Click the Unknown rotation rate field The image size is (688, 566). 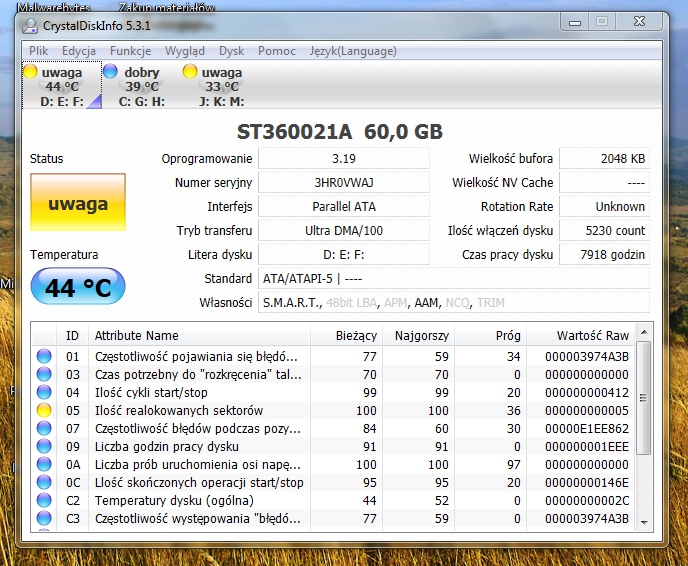pos(604,207)
